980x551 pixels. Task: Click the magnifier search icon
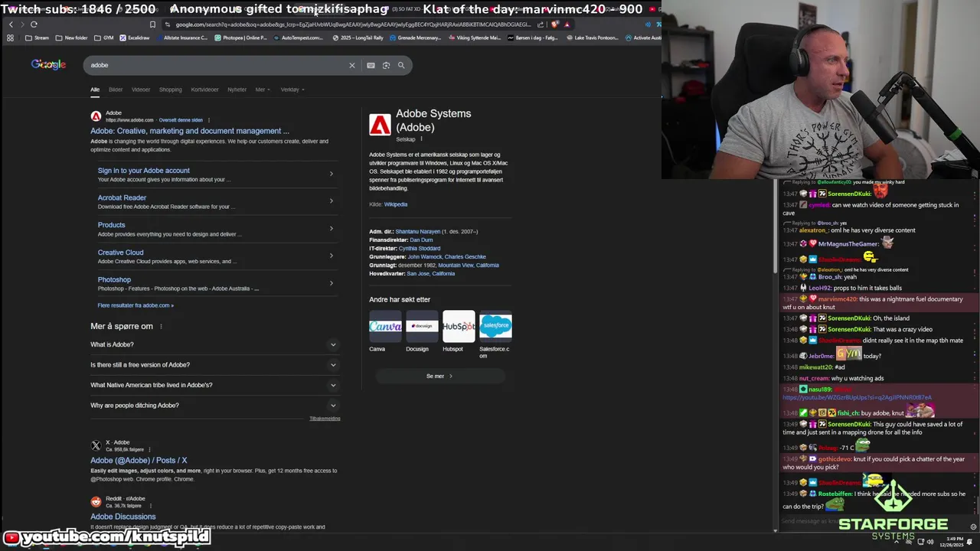point(401,65)
